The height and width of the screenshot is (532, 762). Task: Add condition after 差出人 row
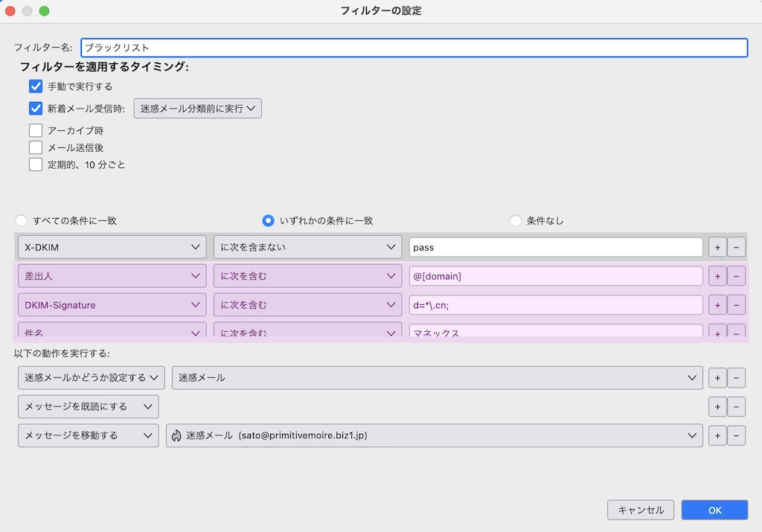click(717, 276)
